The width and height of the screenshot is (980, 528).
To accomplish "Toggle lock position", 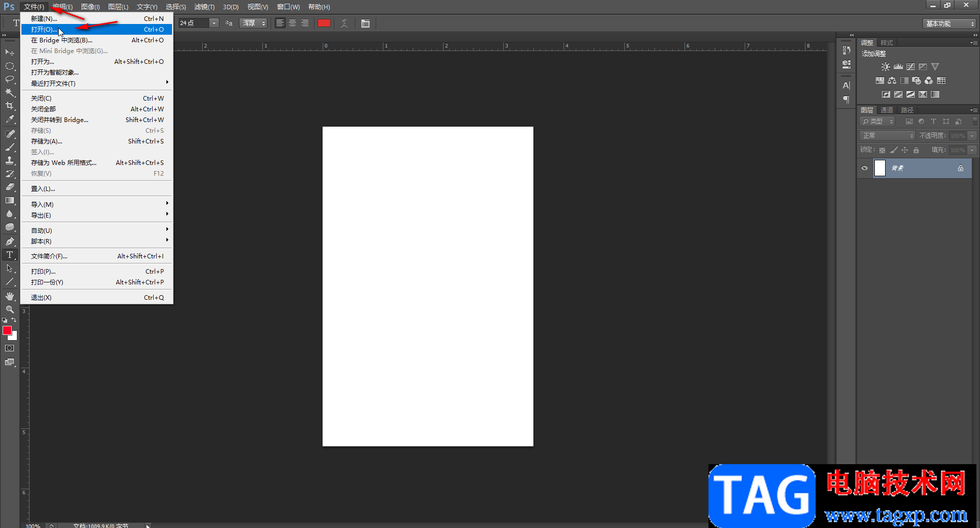I will click(x=904, y=150).
